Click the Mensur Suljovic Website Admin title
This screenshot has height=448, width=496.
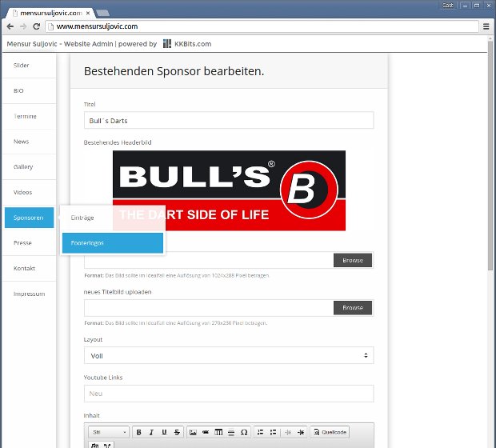click(60, 44)
